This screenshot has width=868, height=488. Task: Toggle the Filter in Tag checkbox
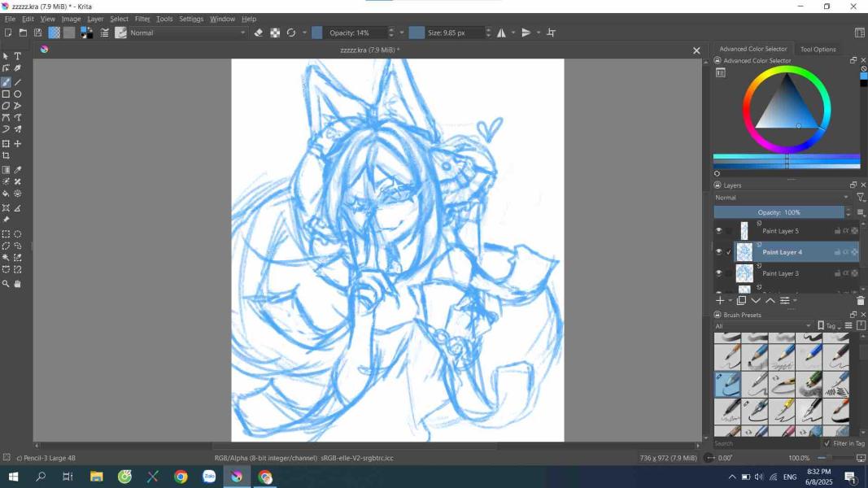(x=827, y=443)
